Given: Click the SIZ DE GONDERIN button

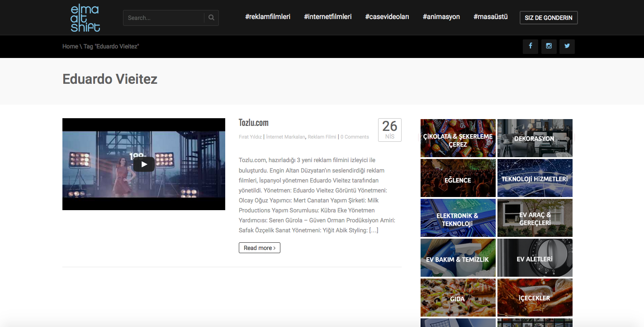Looking at the screenshot, I should (x=549, y=18).
